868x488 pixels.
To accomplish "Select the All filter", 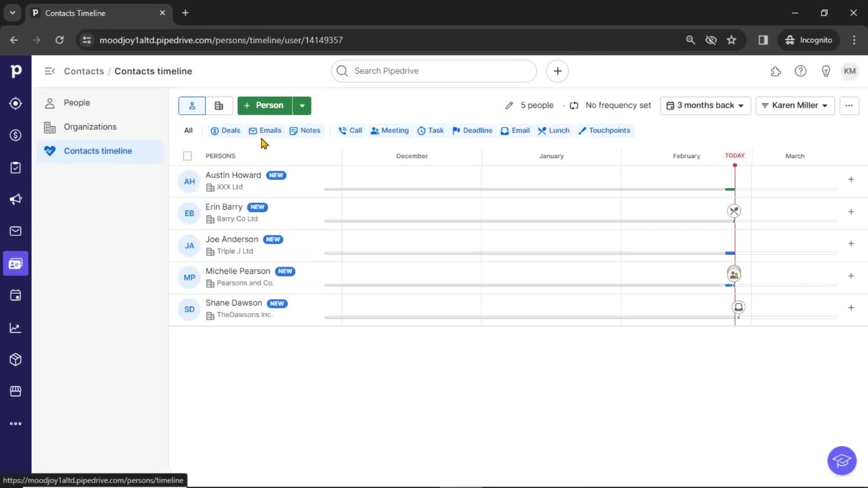I will (x=189, y=131).
